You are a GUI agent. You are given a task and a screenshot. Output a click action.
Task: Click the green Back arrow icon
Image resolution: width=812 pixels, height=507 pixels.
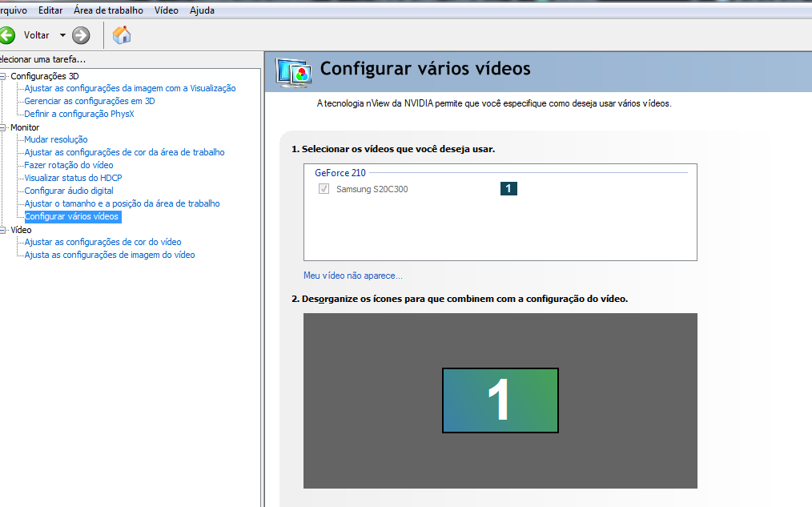coord(6,35)
